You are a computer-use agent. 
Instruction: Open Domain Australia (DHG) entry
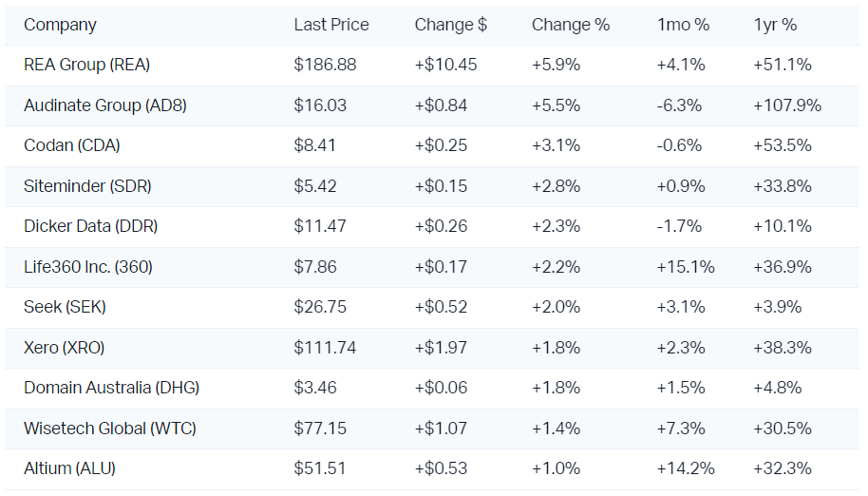[111, 388]
